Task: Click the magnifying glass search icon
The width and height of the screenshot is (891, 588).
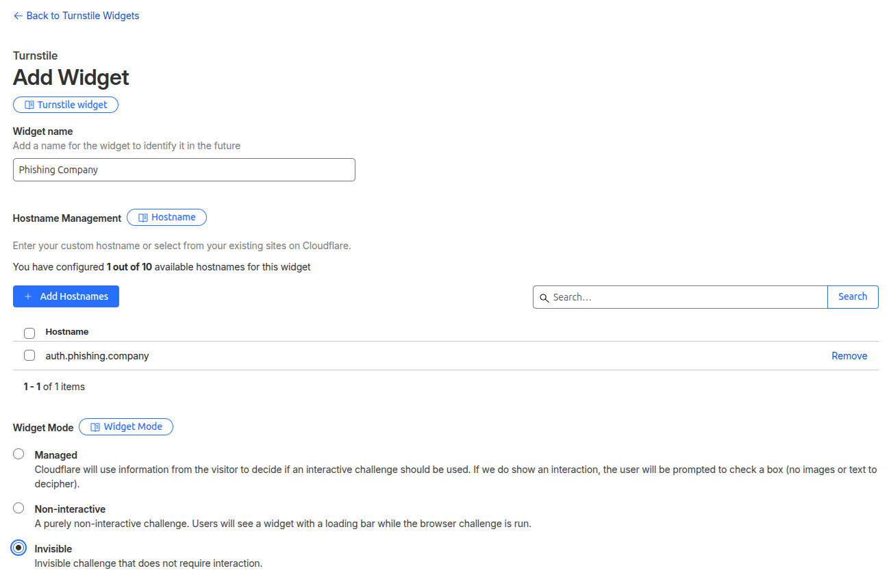Action: tap(544, 298)
